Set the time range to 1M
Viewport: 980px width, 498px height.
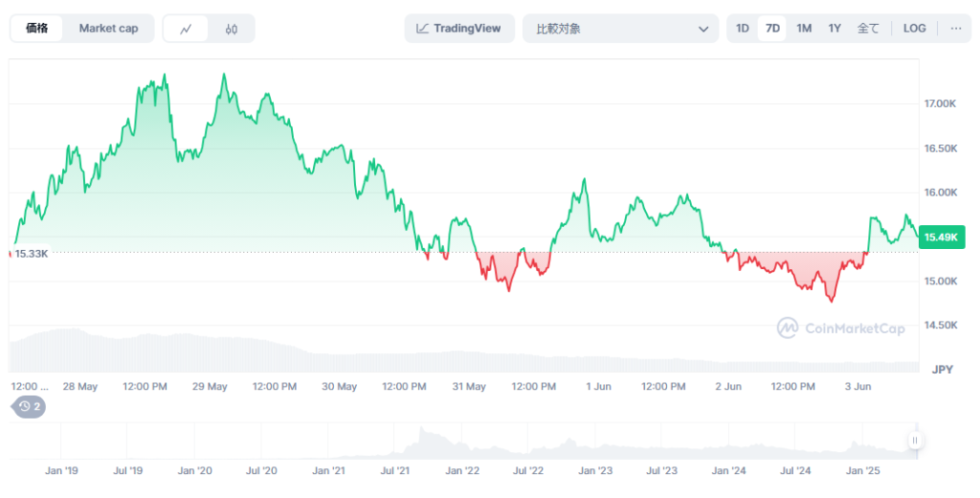point(804,29)
